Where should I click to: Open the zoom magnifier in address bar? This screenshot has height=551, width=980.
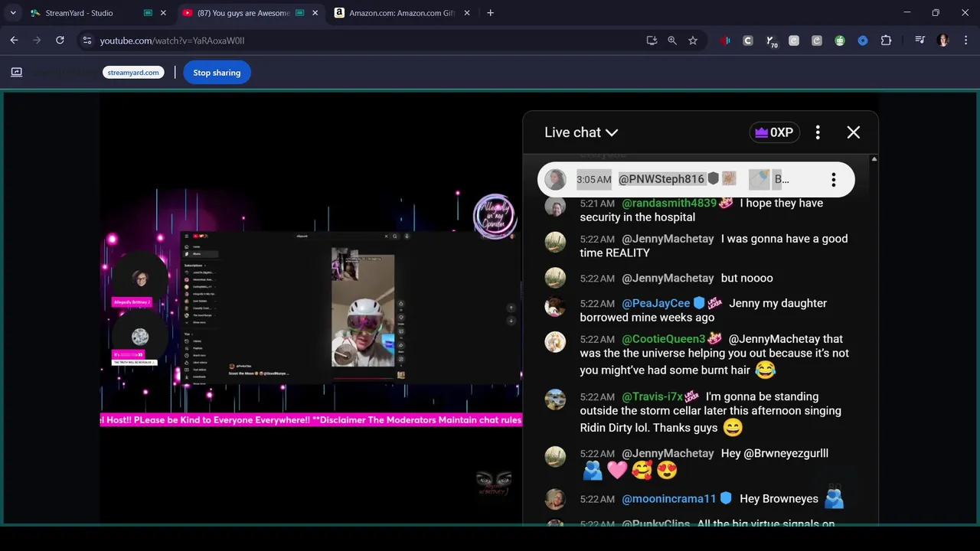(672, 41)
